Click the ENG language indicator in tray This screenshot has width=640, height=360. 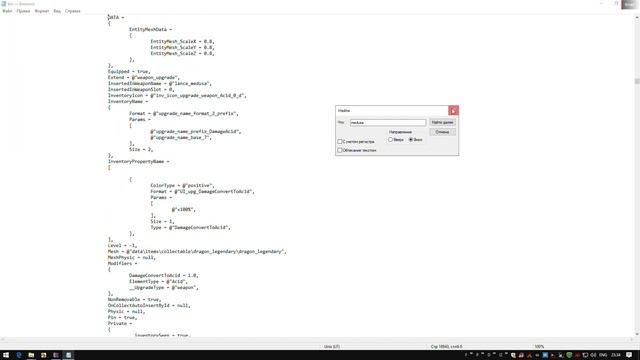click(x=602, y=355)
